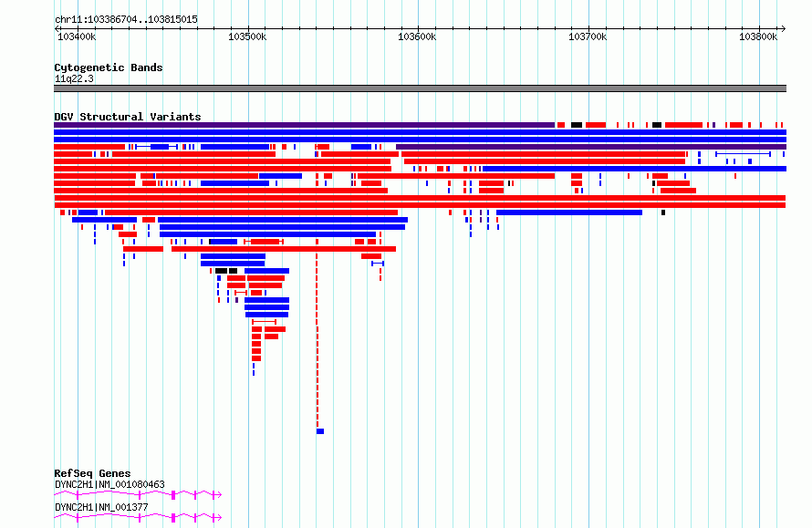Image resolution: width=812 pixels, height=528 pixels.
Task: Click the magenta NM_001377 transcript glyph
Action: 138,518
